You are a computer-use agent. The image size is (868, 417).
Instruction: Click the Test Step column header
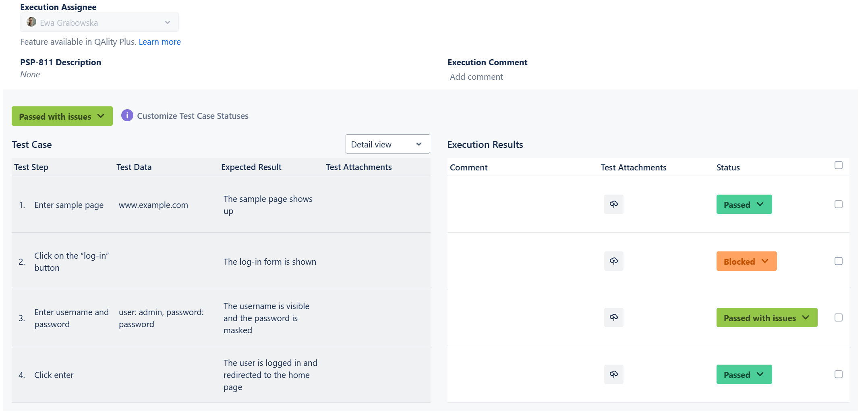[x=31, y=167]
